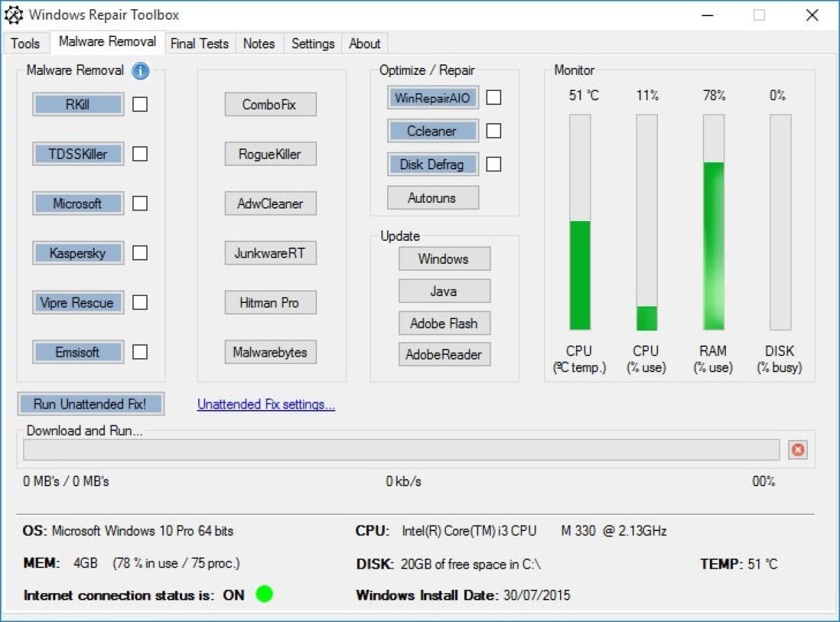Run Malwarebytes
The height and width of the screenshot is (622, 840).
pyautogui.click(x=270, y=352)
